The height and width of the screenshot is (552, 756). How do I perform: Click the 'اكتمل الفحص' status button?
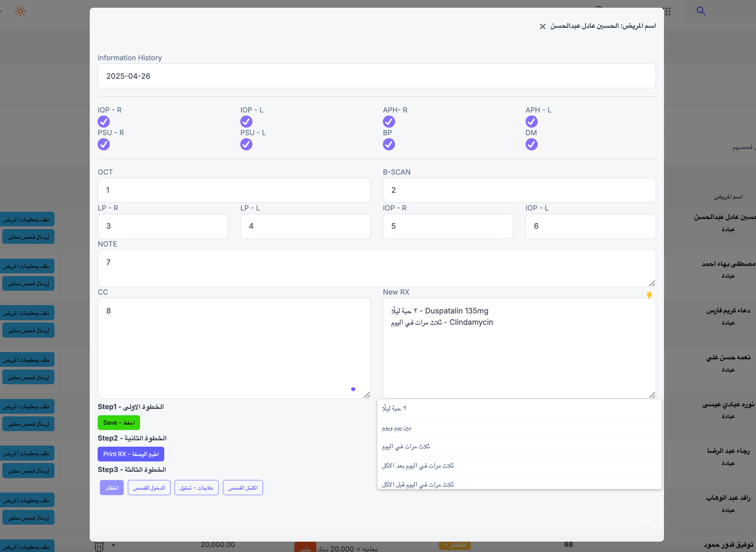point(243,488)
